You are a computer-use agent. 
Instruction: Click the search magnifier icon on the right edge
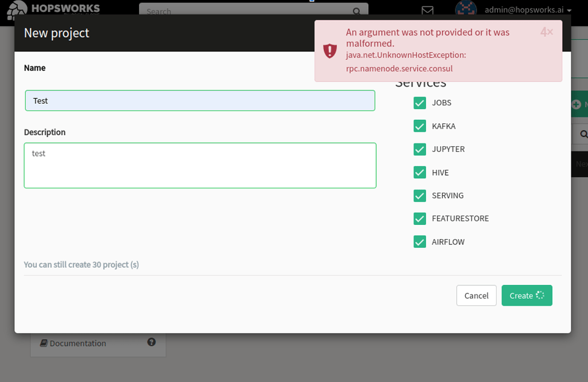point(583,134)
